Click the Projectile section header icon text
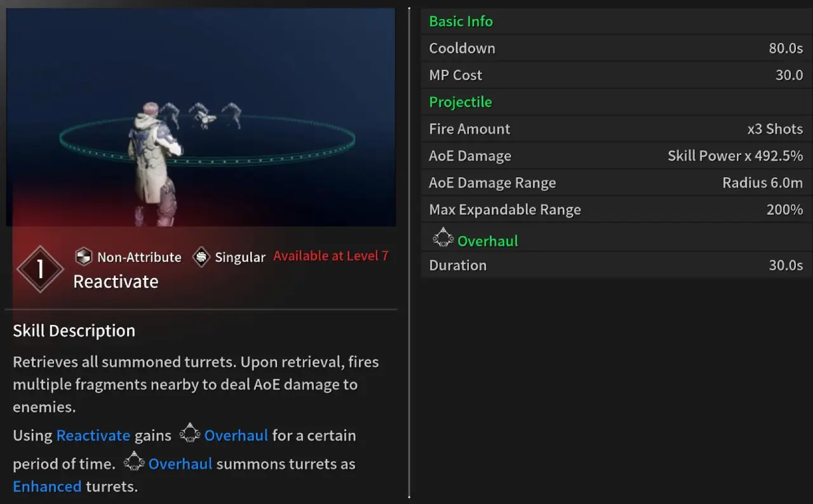 pos(459,102)
